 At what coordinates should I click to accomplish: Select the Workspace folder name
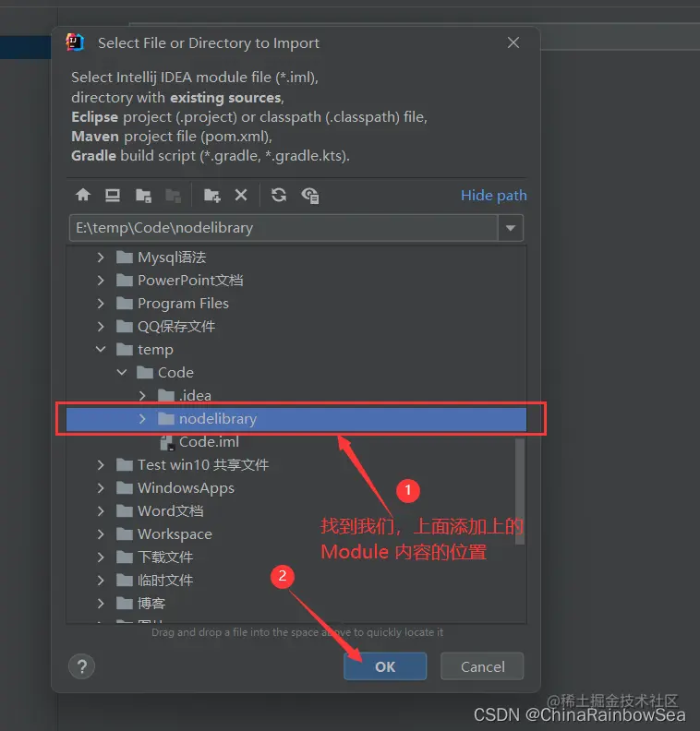coord(175,534)
